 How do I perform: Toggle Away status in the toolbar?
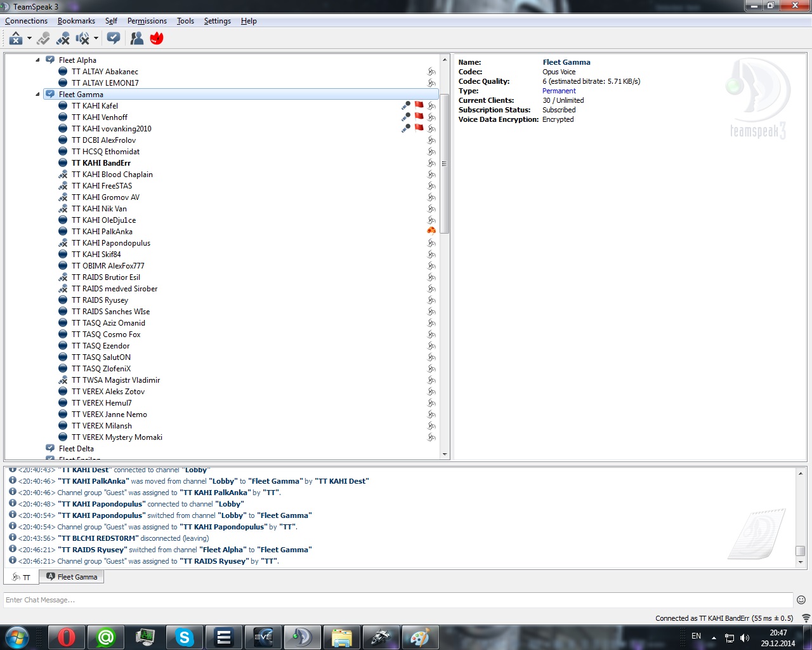point(16,39)
